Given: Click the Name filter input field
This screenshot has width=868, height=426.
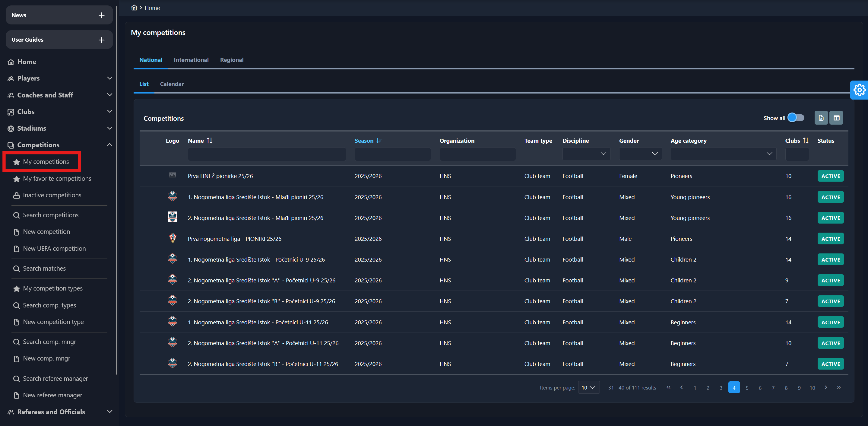Looking at the screenshot, I should tap(267, 154).
